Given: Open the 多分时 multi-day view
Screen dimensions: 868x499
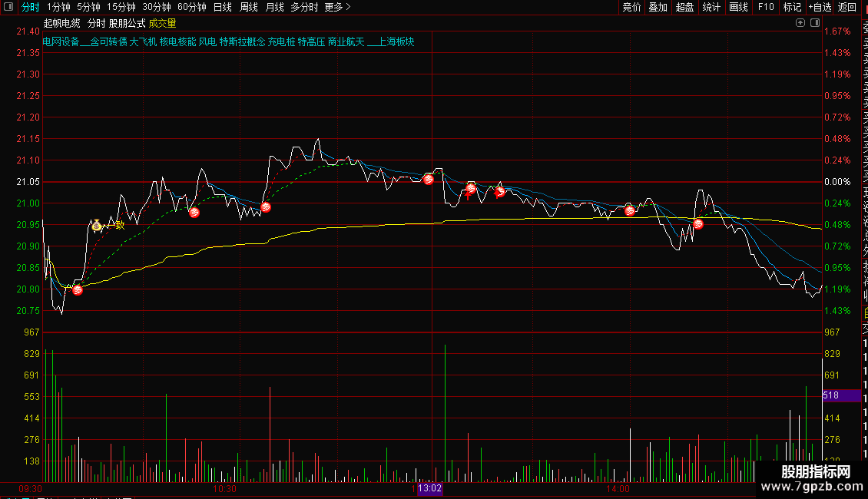Looking at the screenshot, I should pos(304,7).
